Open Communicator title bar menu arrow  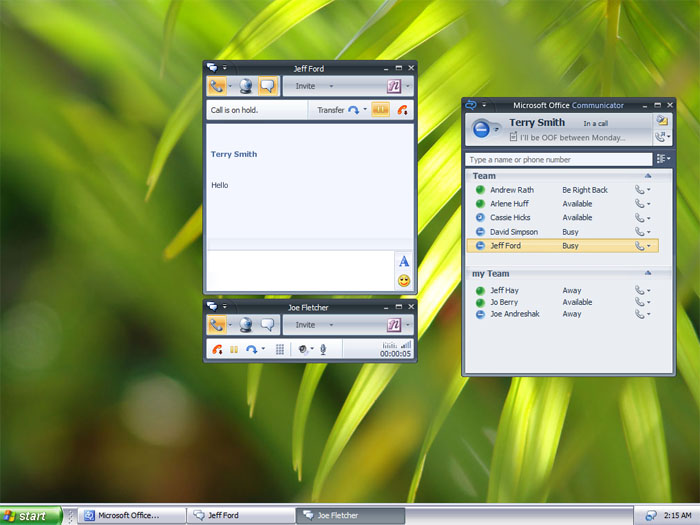[x=484, y=105]
